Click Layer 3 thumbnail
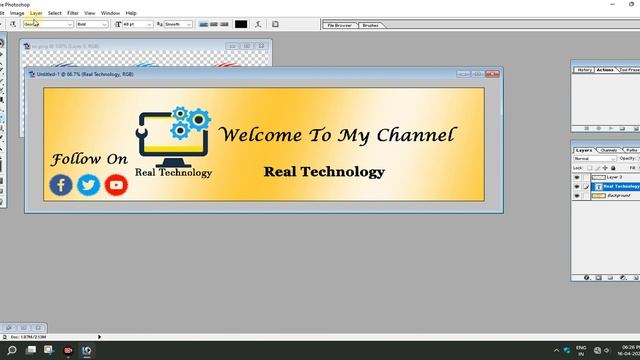 pyautogui.click(x=598, y=177)
